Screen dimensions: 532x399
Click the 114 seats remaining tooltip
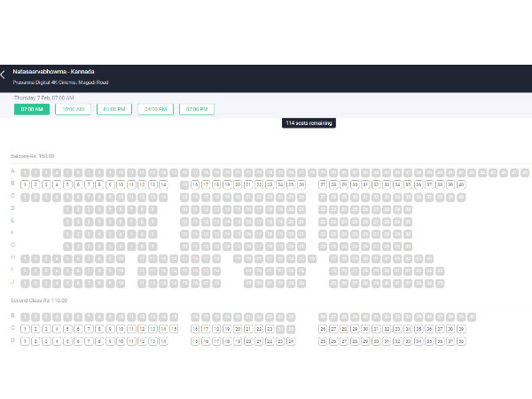(309, 123)
